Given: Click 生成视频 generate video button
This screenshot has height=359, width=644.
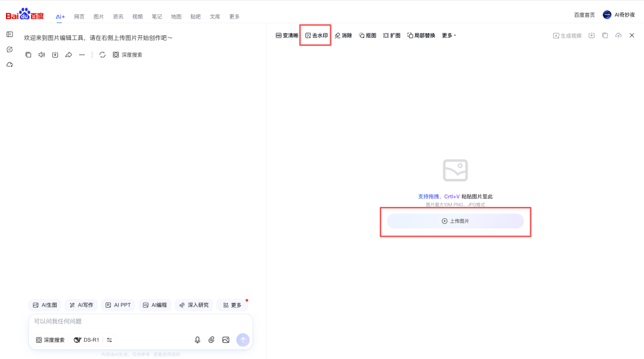Looking at the screenshot, I should click(x=567, y=36).
